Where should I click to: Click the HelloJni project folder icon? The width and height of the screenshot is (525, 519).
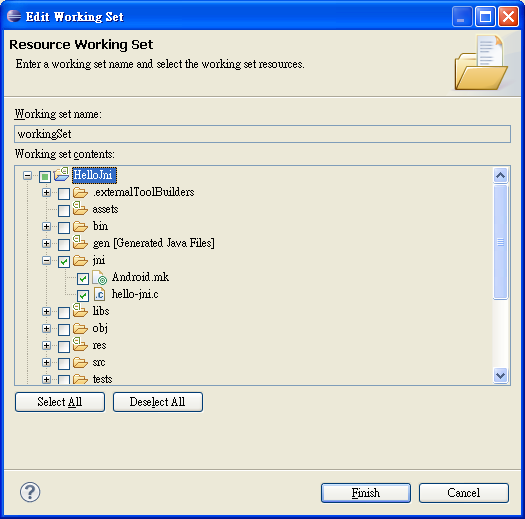click(62, 175)
